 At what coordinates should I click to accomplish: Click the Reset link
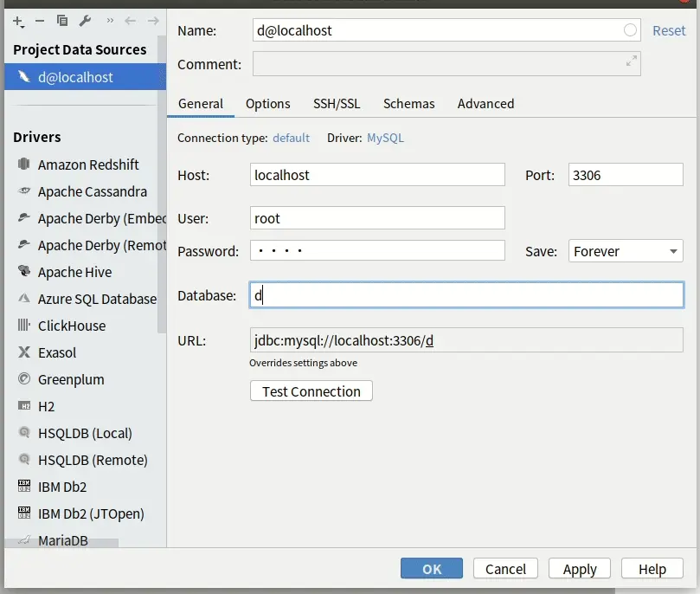(669, 30)
